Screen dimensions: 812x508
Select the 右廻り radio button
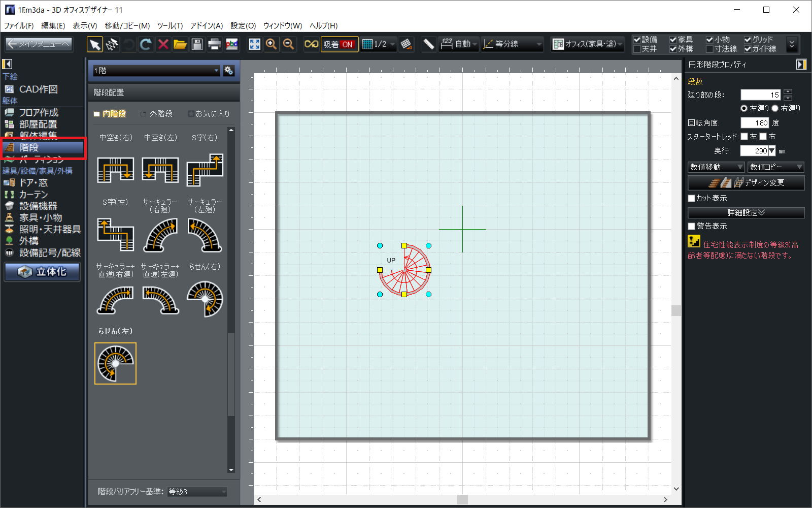pos(775,108)
